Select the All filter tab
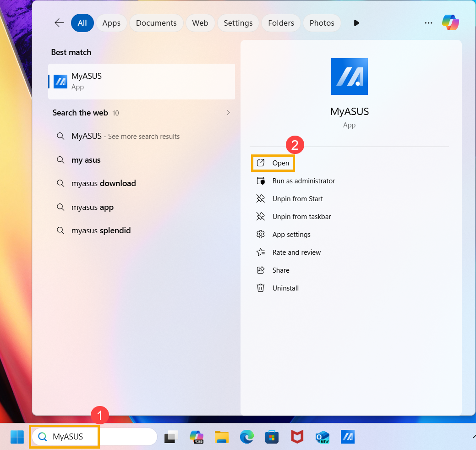476x450 pixels. [x=82, y=23]
